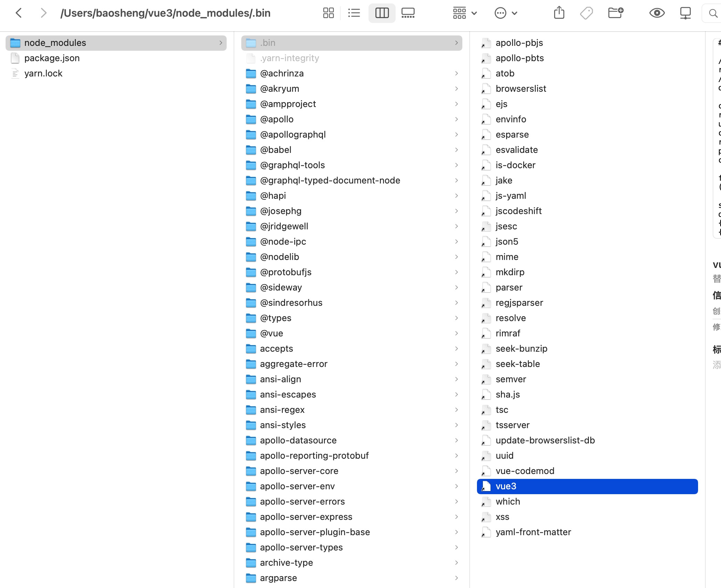Select the atob file

click(587, 73)
